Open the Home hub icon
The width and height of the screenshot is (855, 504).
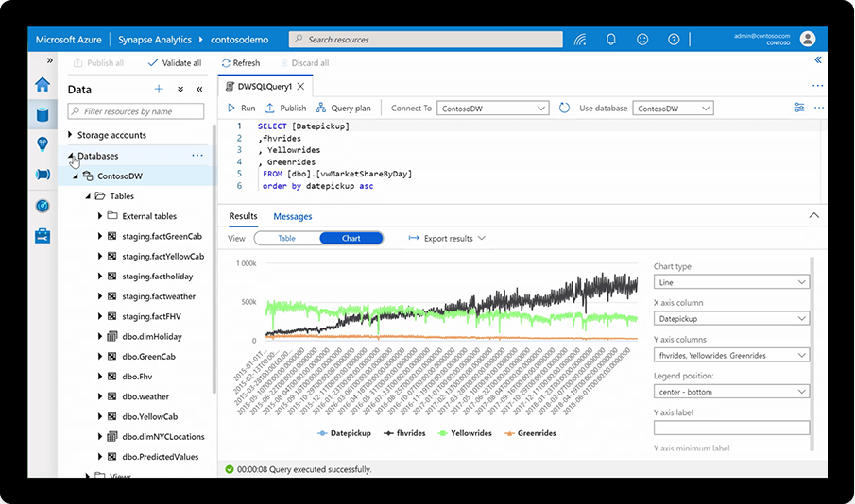coord(43,84)
